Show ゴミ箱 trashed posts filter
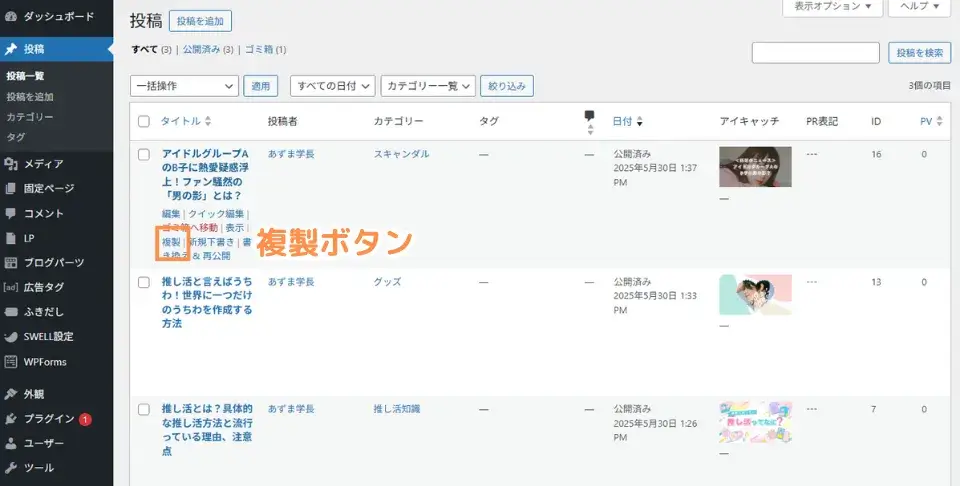 pyautogui.click(x=260, y=50)
